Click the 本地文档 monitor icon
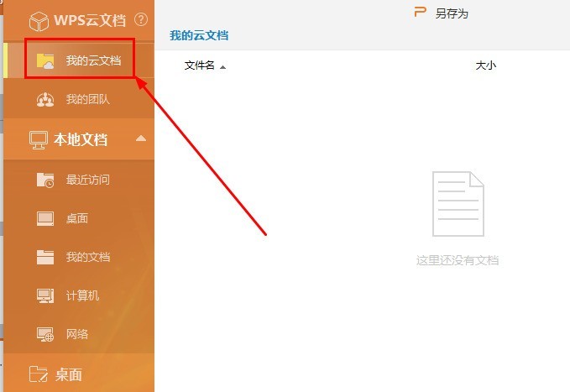The height and width of the screenshot is (392, 570). click(x=38, y=140)
